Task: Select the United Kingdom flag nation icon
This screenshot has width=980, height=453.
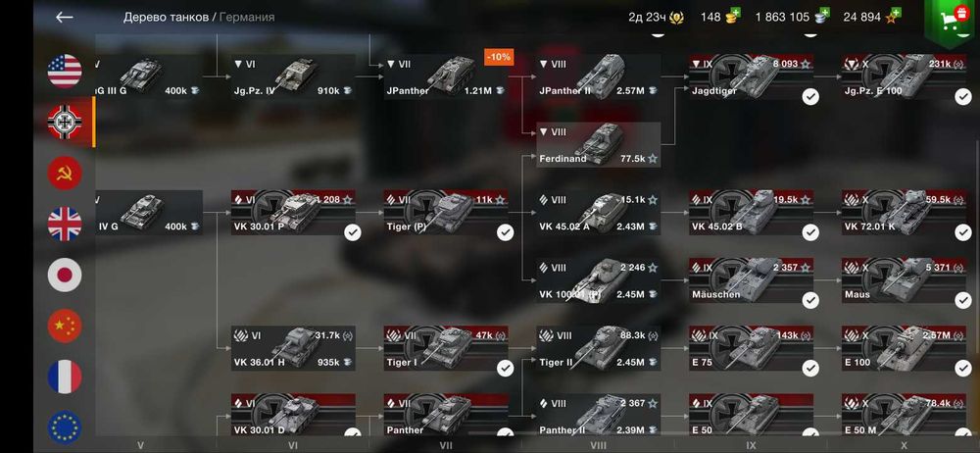Action: [x=65, y=224]
